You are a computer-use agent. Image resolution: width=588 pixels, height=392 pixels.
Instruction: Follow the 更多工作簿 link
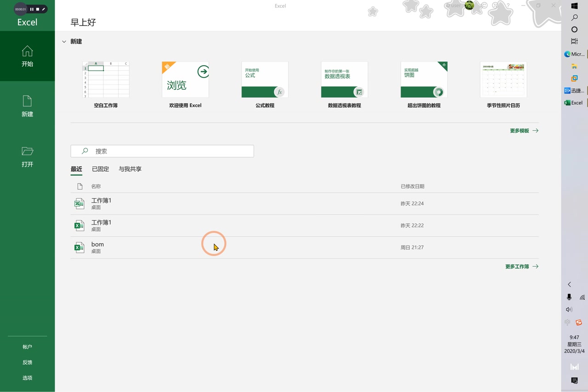[521, 267]
